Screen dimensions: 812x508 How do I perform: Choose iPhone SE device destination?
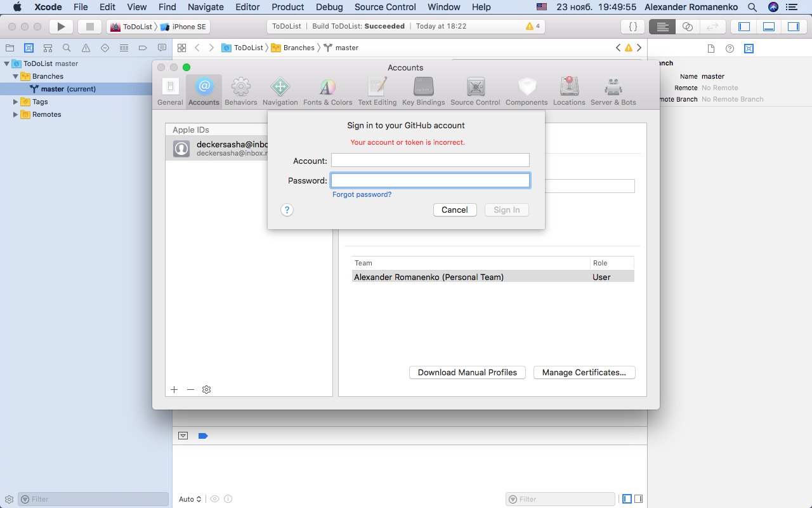[x=183, y=27]
